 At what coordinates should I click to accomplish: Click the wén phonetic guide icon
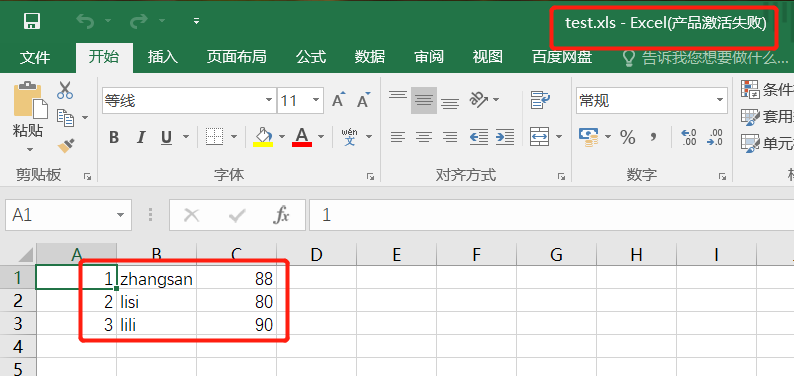tap(350, 137)
